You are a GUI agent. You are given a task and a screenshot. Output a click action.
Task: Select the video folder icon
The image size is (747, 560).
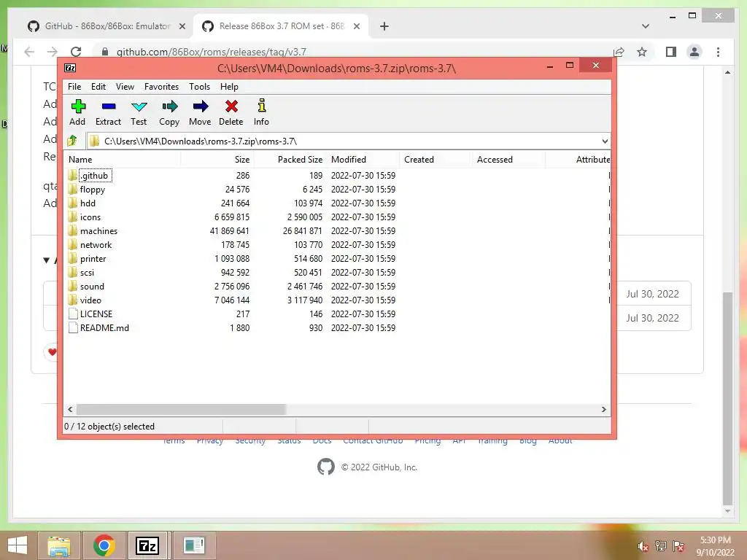click(x=72, y=300)
